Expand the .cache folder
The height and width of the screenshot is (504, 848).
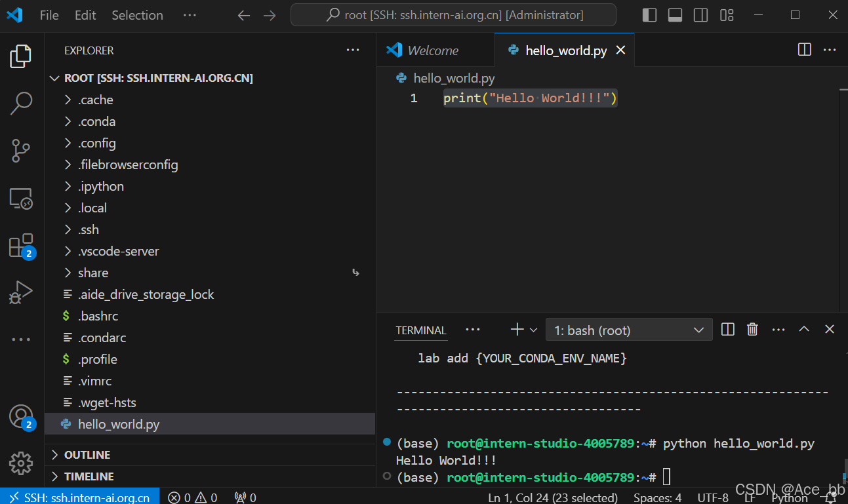click(210, 100)
